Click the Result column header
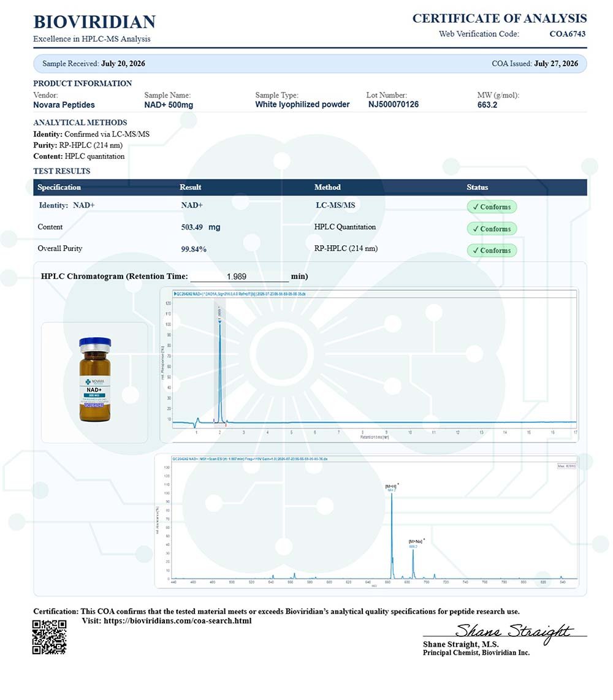 pyautogui.click(x=190, y=187)
